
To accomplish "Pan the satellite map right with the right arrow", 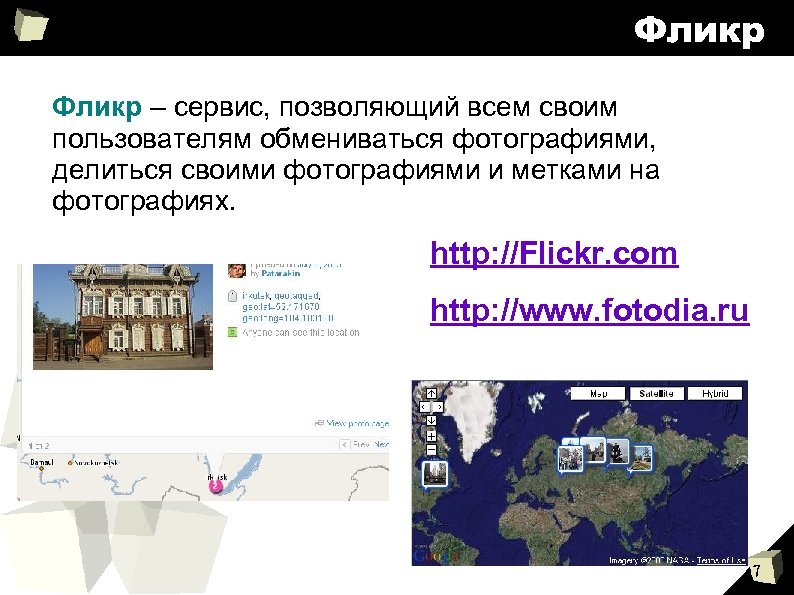I will [x=438, y=407].
